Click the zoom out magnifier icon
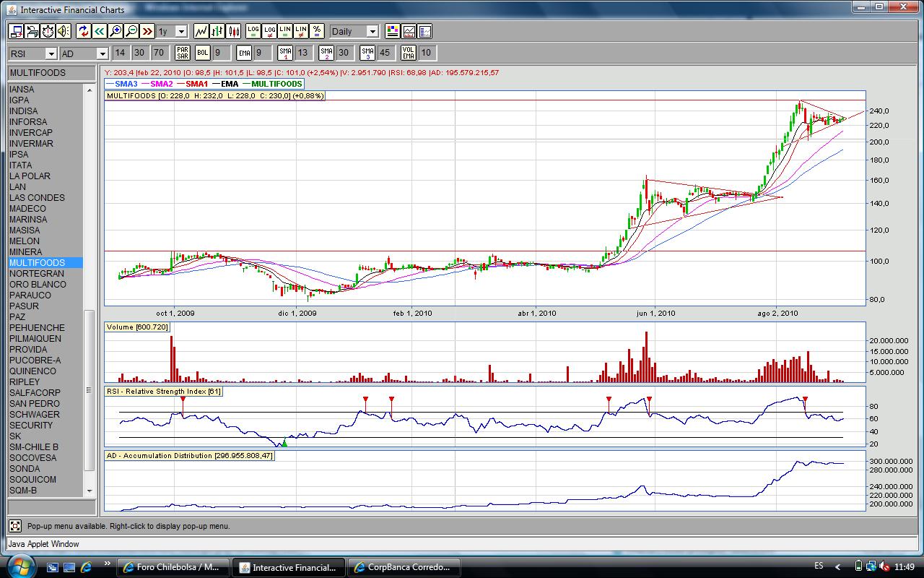The image size is (924, 578). pos(131,31)
